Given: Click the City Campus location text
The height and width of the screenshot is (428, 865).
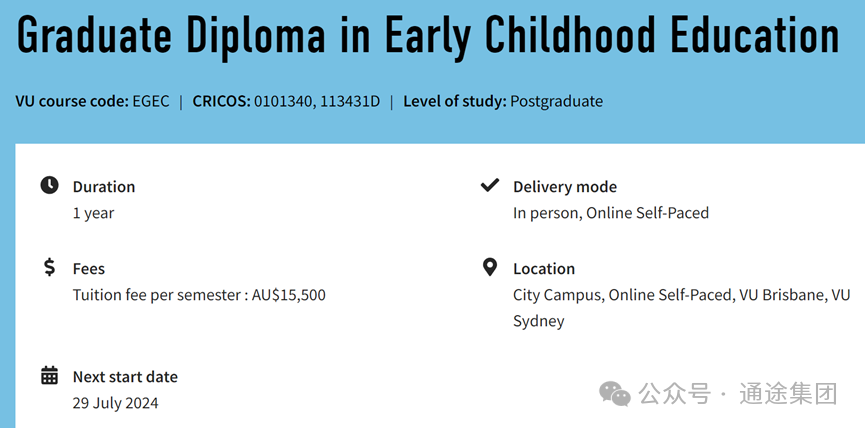Looking at the screenshot, I should pos(557,295).
